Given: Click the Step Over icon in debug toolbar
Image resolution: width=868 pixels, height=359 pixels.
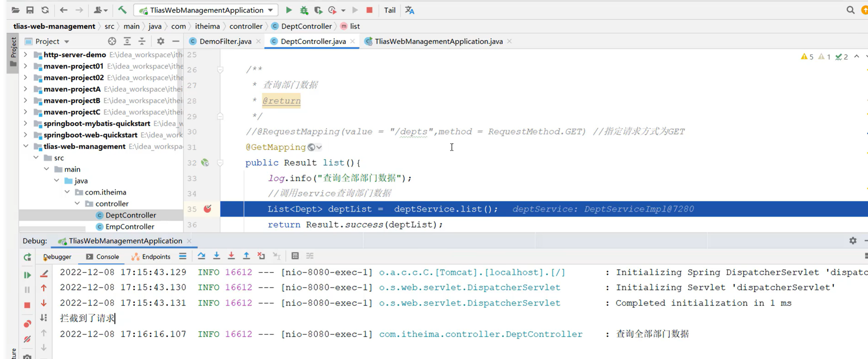Looking at the screenshot, I should tap(202, 256).
